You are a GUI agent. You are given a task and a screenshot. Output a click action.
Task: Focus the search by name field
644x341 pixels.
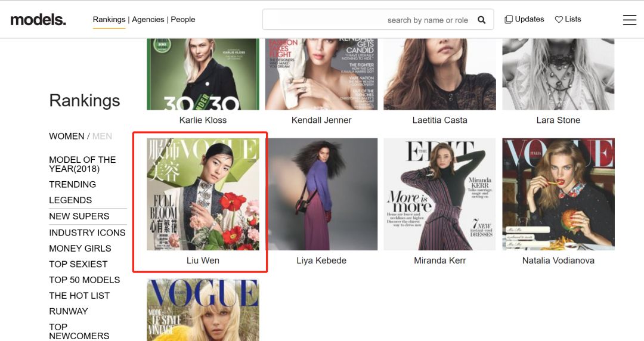coord(378,20)
